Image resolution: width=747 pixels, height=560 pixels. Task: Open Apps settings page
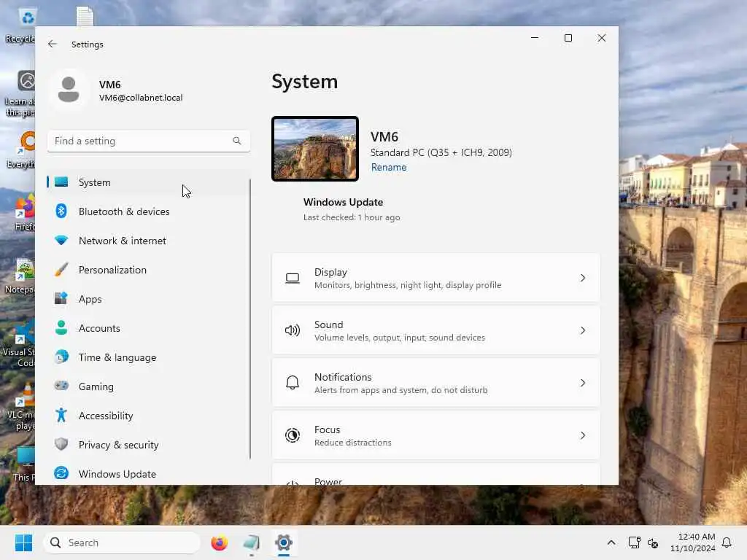pos(148,298)
